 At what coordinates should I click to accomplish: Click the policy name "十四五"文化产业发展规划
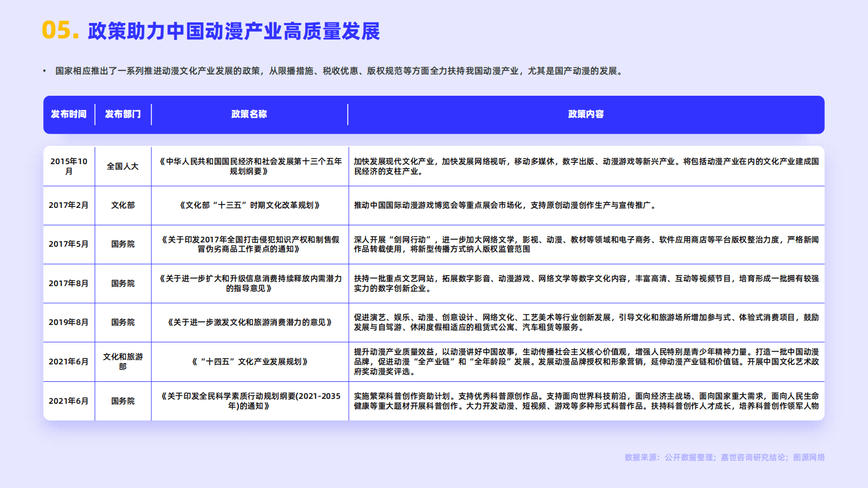250,362
